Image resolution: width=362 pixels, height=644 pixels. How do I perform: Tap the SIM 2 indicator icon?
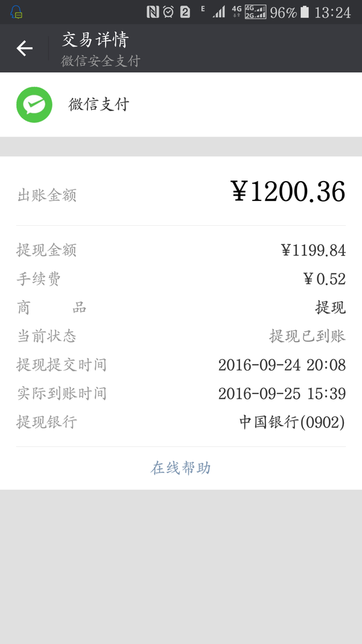click(185, 11)
